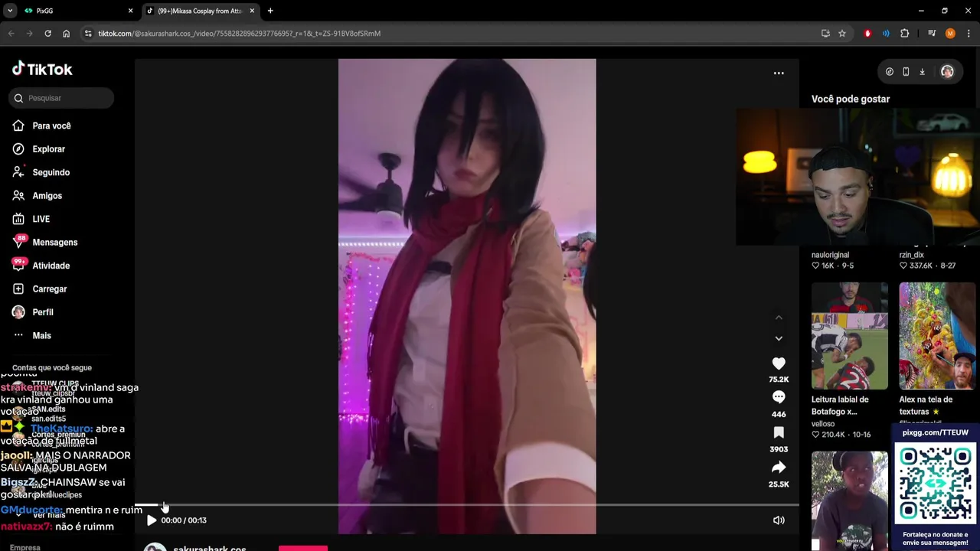Share the video with arrow icon
Viewport: 980px width, 551px height.
click(x=779, y=468)
